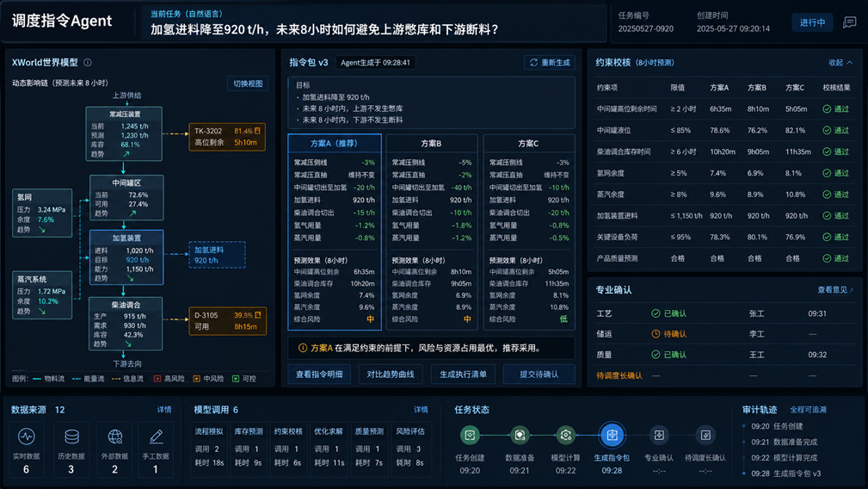The width and height of the screenshot is (868, 489).
Task: Click the 切换视图 button
Action: point(248,84)
